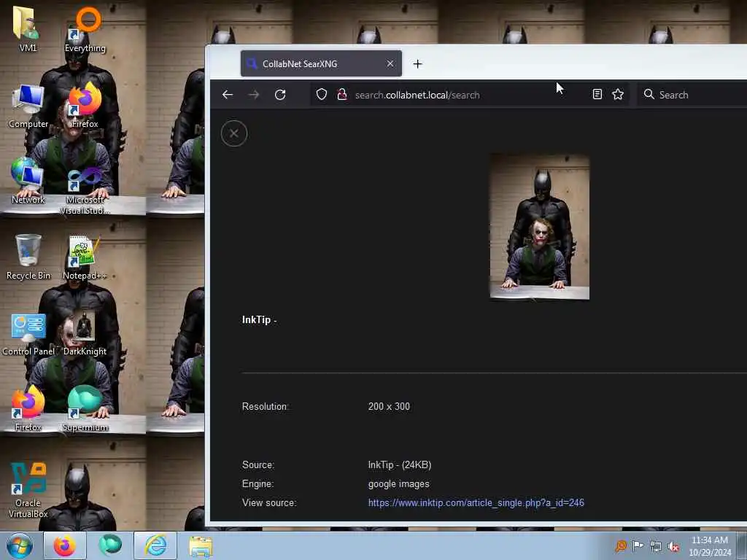Click the Everything tray icon

621,546
